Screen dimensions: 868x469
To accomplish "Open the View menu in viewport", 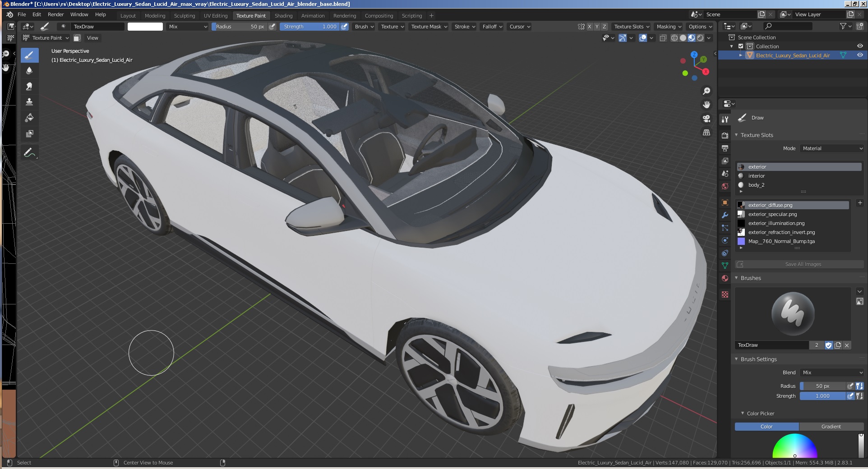I will (92, 38).
